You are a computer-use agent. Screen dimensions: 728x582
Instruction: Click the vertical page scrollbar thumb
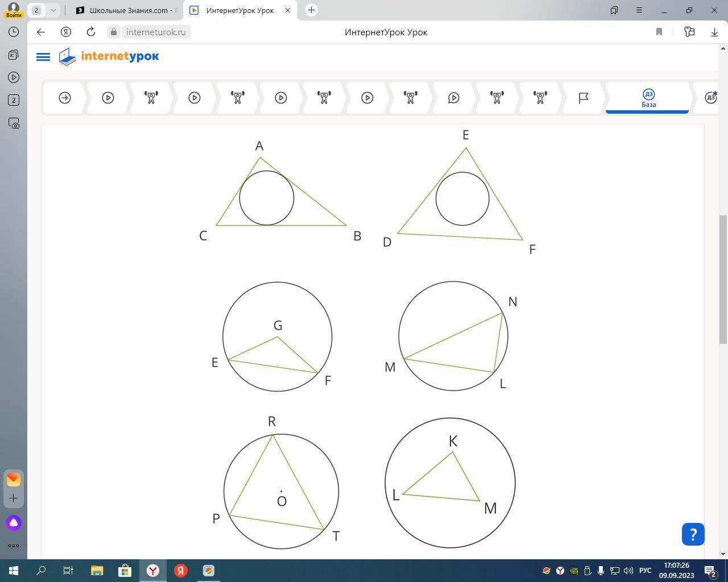(x=723, y=280)
